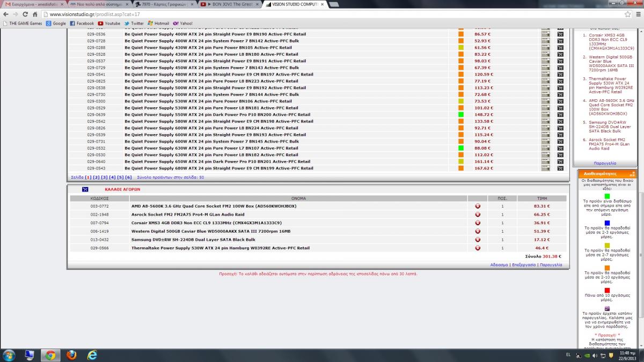
Task: Open the spec sheet icon for Dark Power Pro P10 BN201
Action: click(x=546, y=161)
